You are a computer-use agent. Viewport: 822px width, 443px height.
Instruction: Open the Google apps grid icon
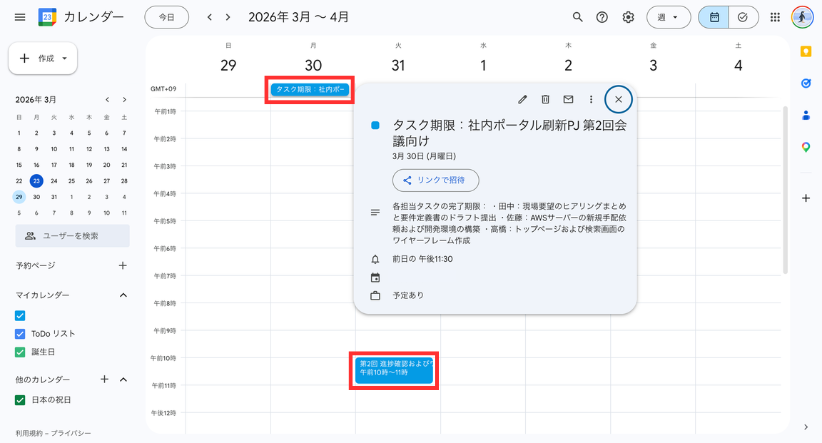coord(775,17)
